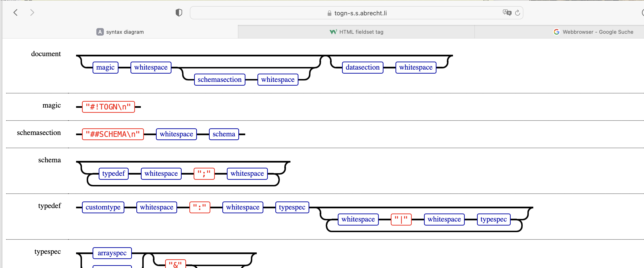
Task: Click whitespace link after schemasection in document
Action: [278, 80]
